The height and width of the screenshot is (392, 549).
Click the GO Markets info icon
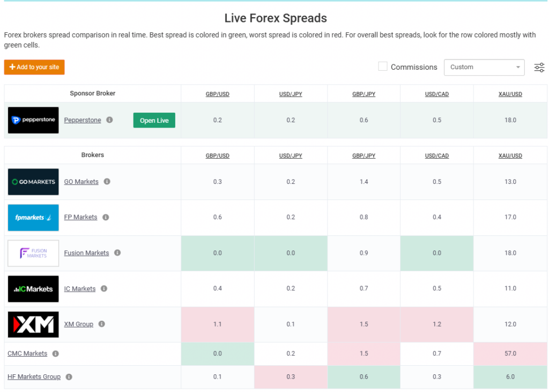[x=107, y=181]
